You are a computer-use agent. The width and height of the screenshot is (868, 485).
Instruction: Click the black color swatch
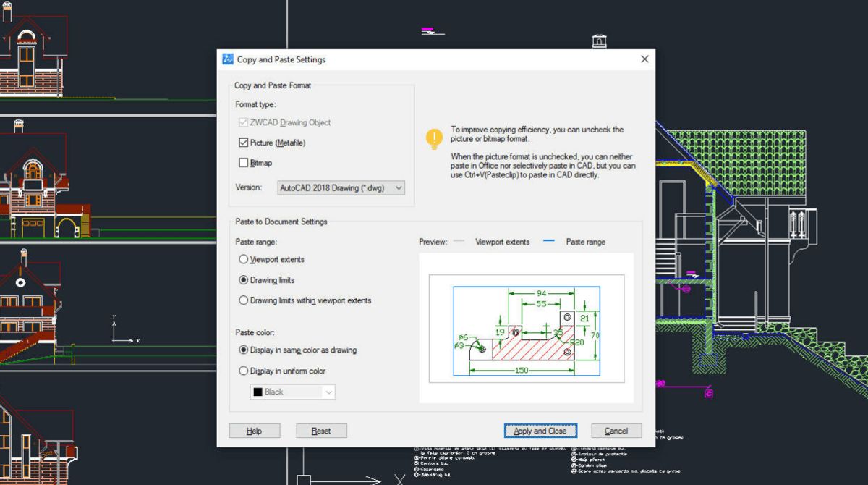257,392
